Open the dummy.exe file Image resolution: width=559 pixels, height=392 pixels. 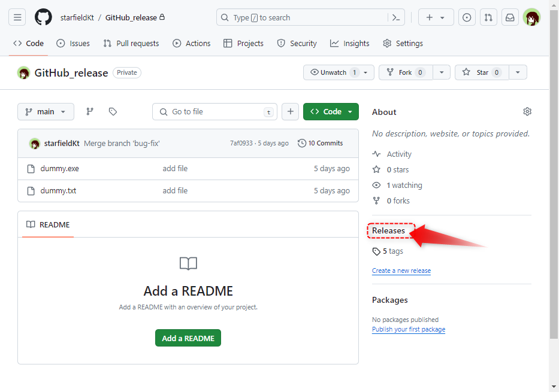click(x=59, y=169)
